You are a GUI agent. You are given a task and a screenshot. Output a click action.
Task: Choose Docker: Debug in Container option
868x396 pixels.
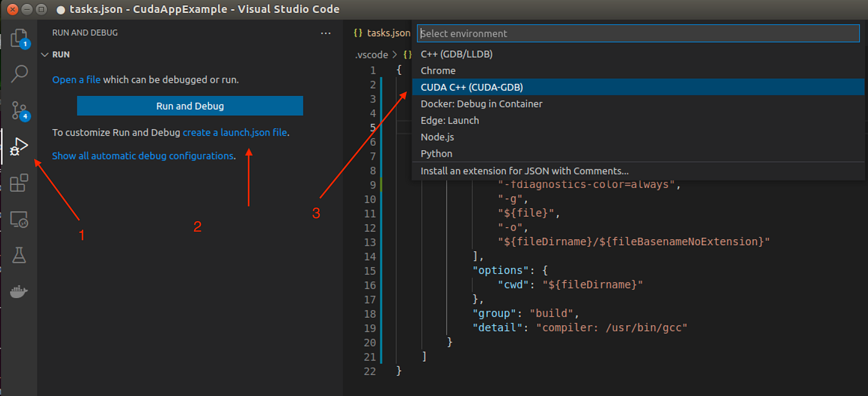(x=481, y=104)
